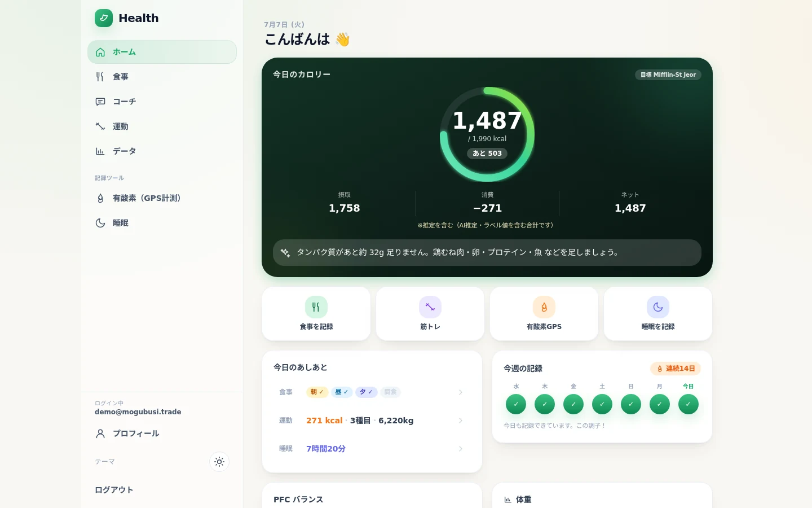
Task: Click the 連続14日 streak badge
Action: coord(676,369)
